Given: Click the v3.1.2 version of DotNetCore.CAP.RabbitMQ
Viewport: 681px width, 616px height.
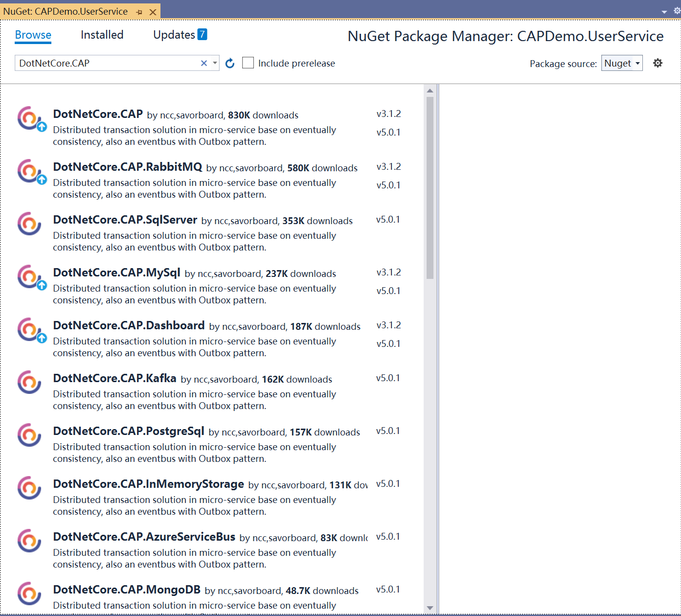Looking at the screenshot, I should tap(388, 167).
